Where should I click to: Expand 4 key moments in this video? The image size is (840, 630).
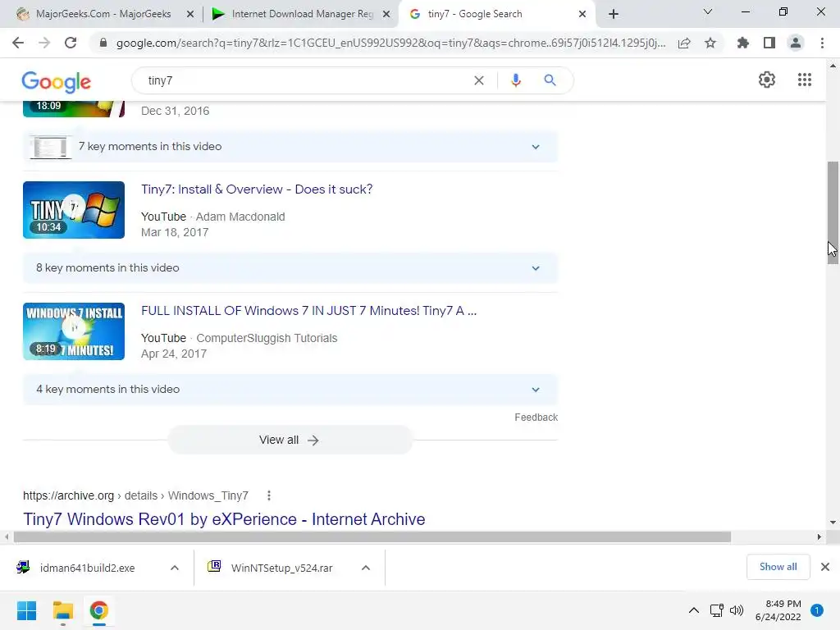(290, 390)
